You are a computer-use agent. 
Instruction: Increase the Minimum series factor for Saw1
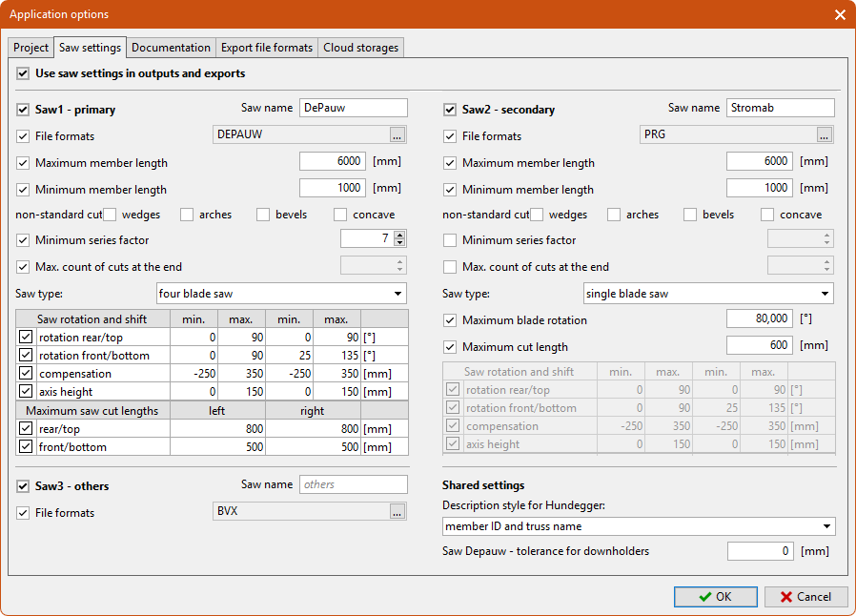pyautogui.click(x=399, y=236)
